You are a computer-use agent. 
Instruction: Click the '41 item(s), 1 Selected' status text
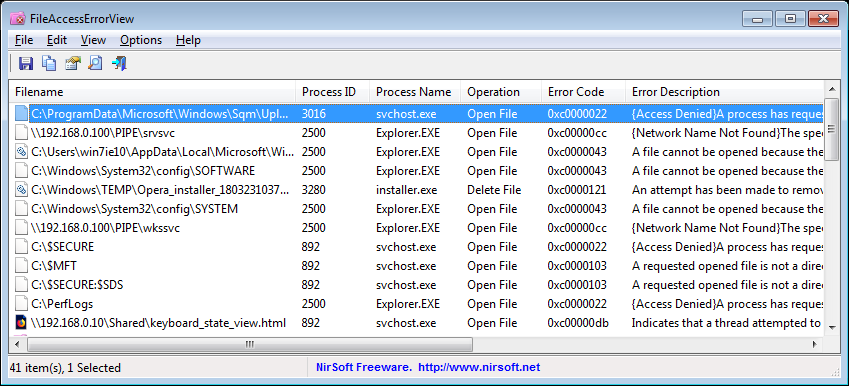66,368
